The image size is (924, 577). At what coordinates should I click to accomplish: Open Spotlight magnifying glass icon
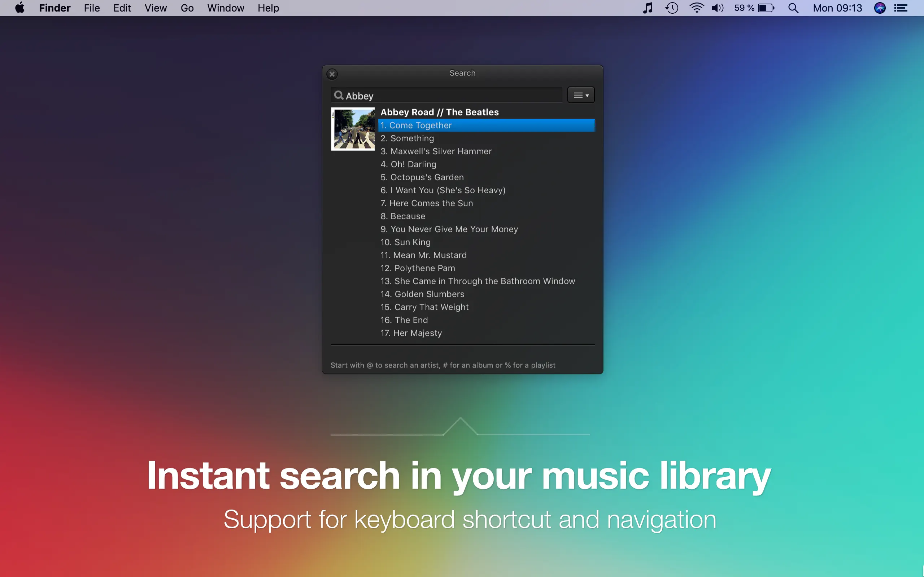tap(793, 8)
